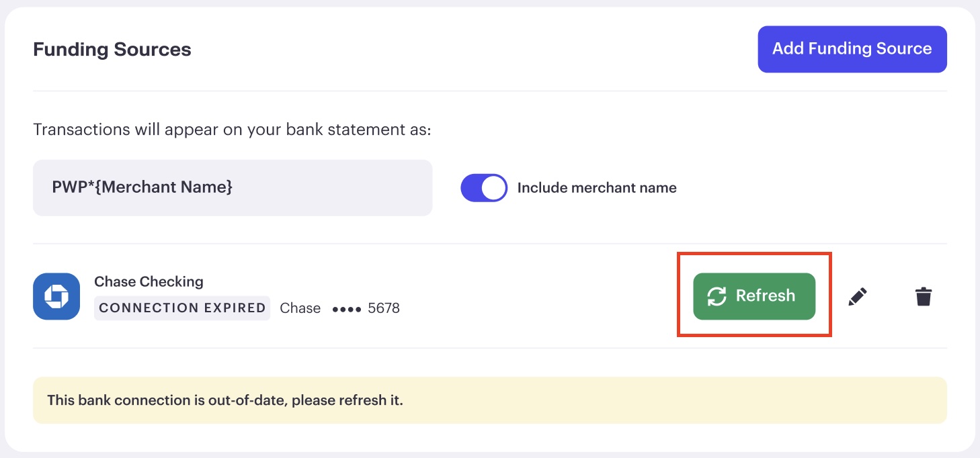Screen dimensions: 980x458
Task: Select the PWP*{Merchant Name} statement field
Action: [233, 187]
